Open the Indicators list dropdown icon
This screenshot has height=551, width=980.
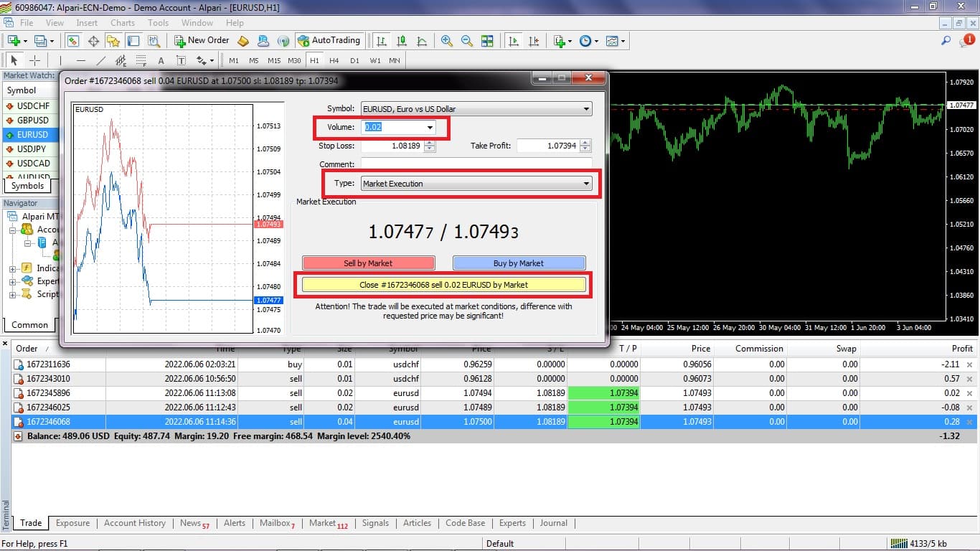pyautogui.click(x=562, y=41)
